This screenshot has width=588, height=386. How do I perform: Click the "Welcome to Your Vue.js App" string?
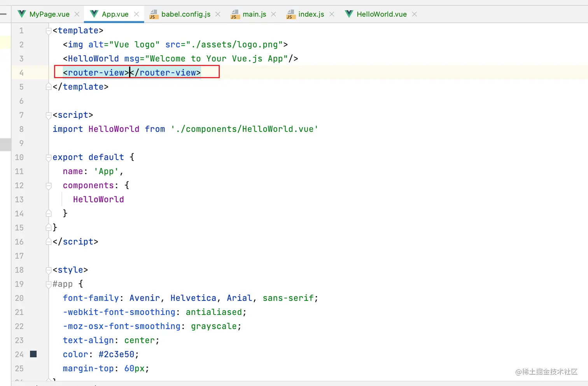pyautogui.click(x=216, y=59)
